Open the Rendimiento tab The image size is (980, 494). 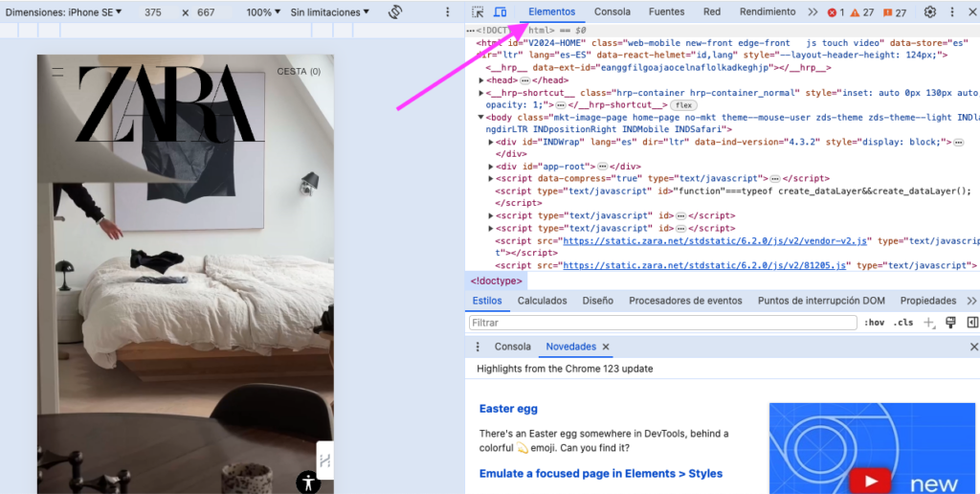(768, 11)
